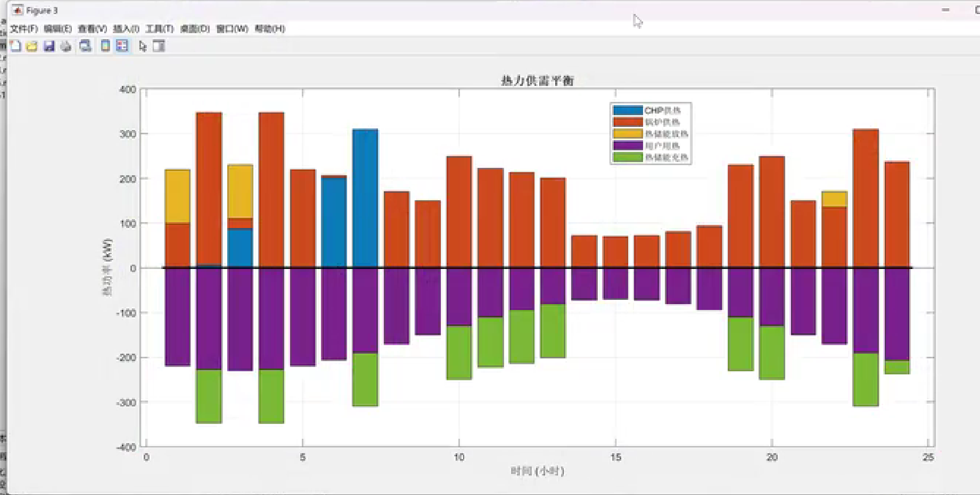
Task: Click the green legend color swatch
Action: tap(627, 157)
